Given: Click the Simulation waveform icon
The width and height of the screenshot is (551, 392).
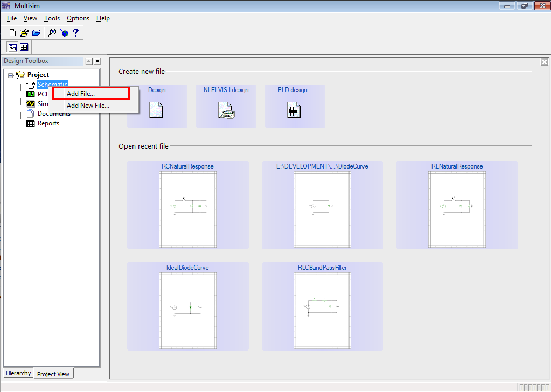Looking at the screenshot, I should tap(31, 103).
